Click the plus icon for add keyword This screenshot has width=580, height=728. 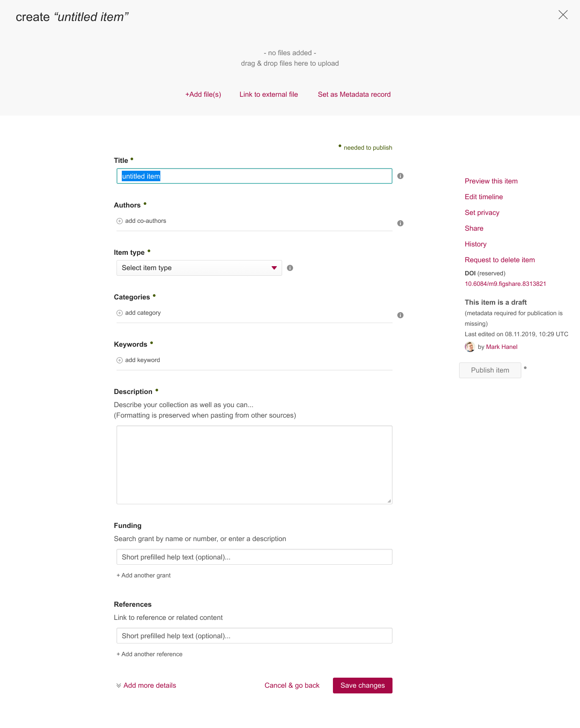120,360
